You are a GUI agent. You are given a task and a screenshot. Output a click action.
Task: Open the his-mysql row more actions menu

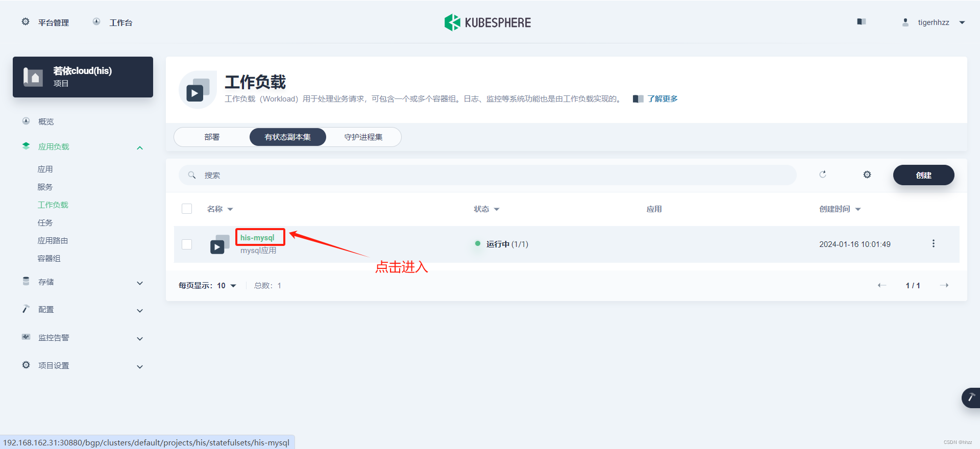(934, 244)
